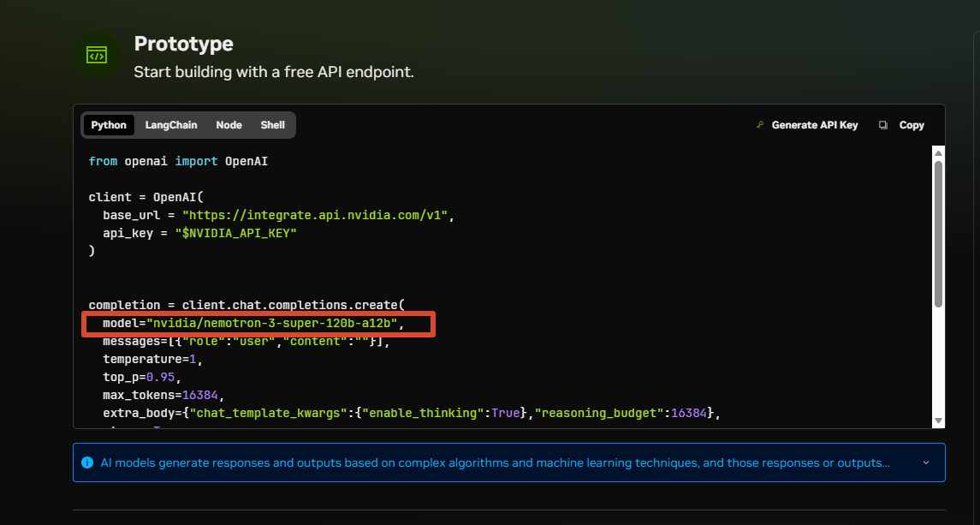
Task: Click the nvidia/nemotron-3-super-120b-a12b model string
Action: (272, 324)
